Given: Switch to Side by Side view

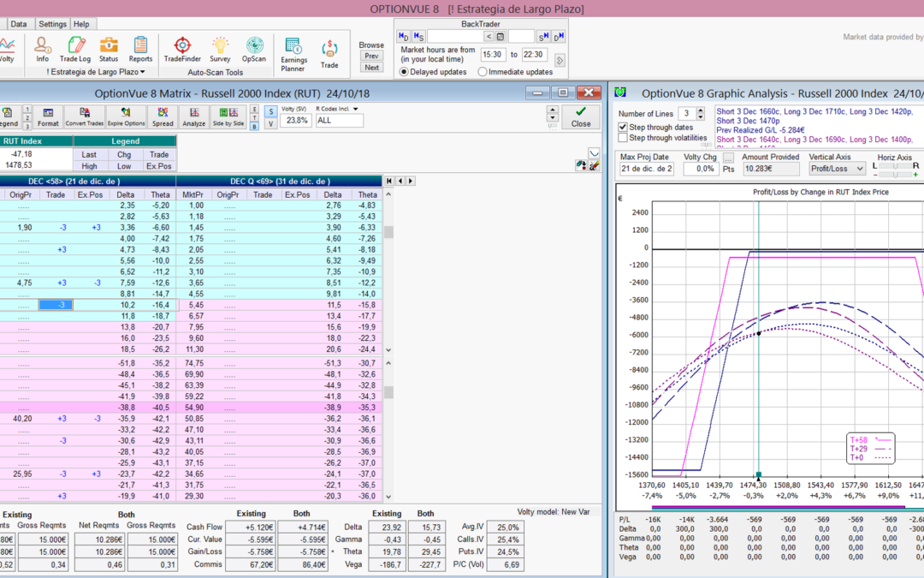Looking at the screenshot, I should click(x=228, y=116).
